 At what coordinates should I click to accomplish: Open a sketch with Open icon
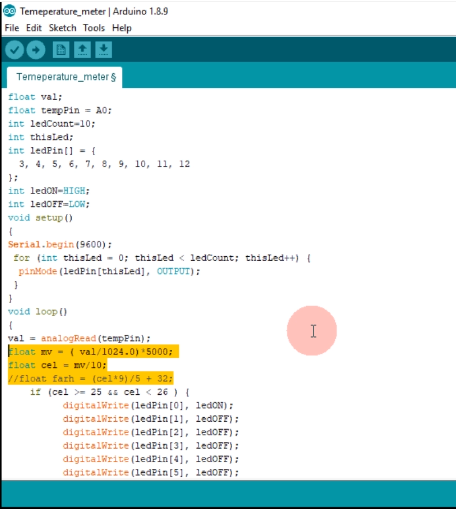pyautogui.click(x=82, y=50)
